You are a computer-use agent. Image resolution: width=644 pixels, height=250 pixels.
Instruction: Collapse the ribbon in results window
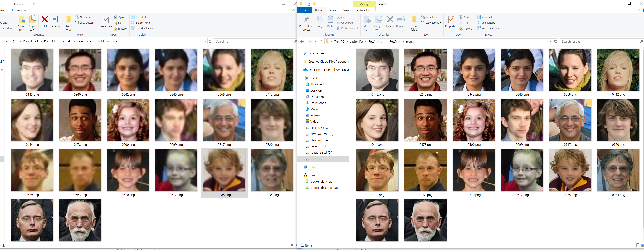(x=639, y=10)
